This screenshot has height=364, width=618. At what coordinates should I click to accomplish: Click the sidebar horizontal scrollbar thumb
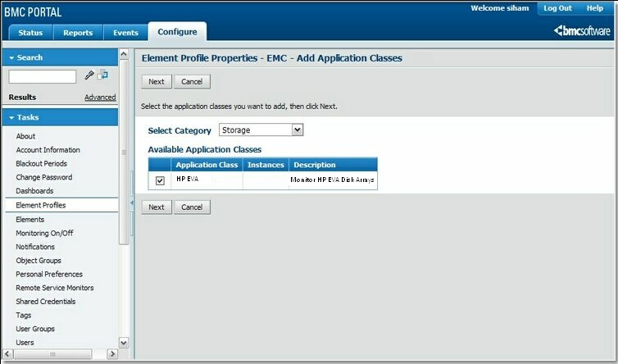52,353
